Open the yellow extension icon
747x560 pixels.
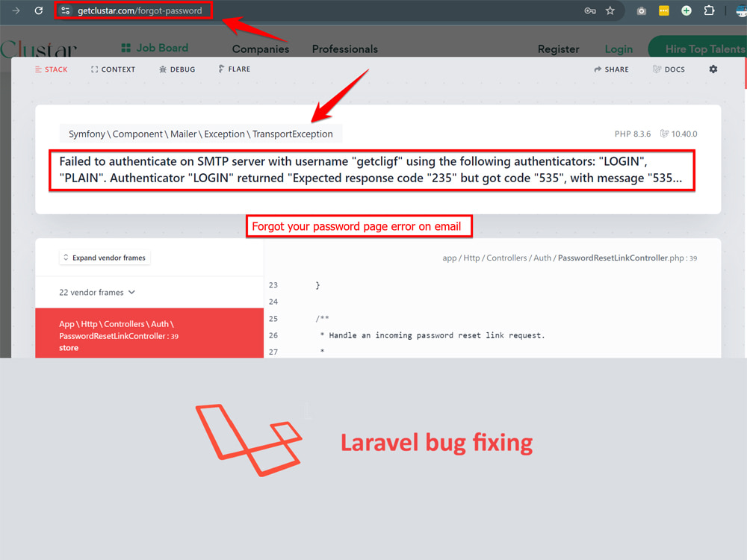(663, 10)
